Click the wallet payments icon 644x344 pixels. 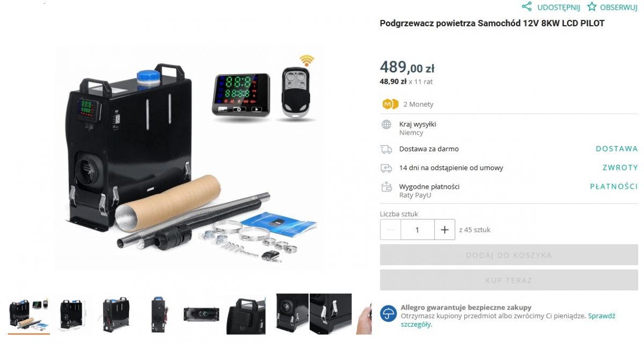(386, 187)
